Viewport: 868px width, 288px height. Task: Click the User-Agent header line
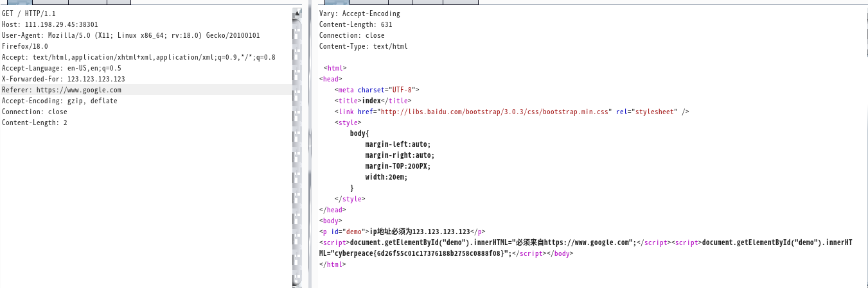click(130, 35)
